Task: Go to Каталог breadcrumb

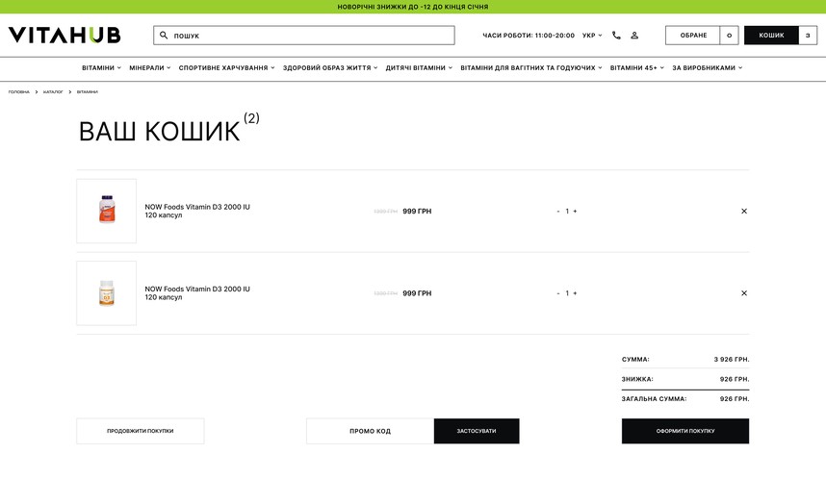Action: (x=53, y=92)
